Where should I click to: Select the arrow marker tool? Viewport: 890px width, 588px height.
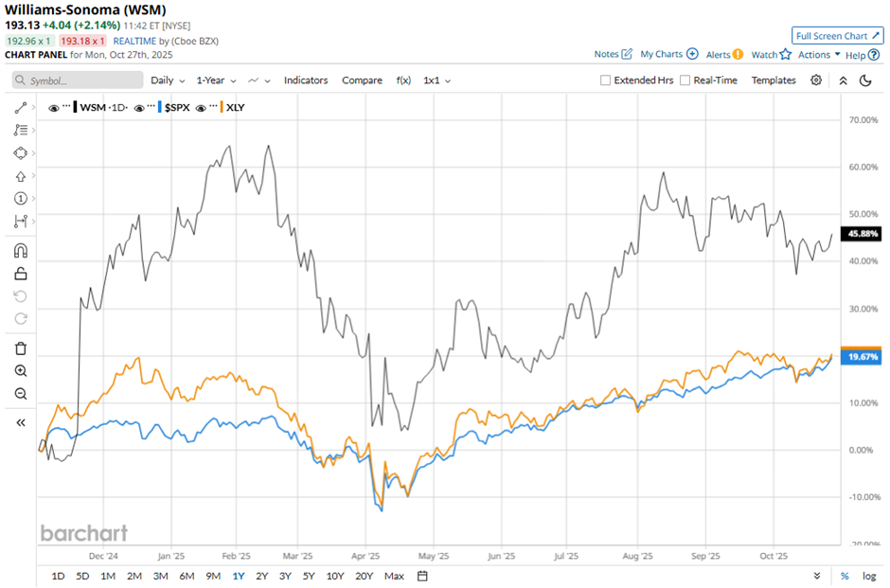[21, 176]
